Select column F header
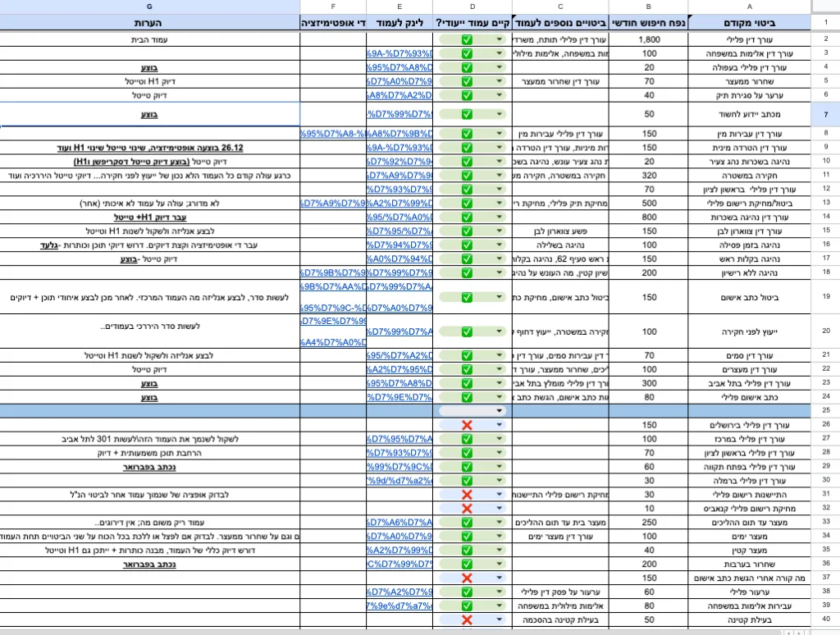Image resolution: width=840 pixels, height=635 pixels. click(333, 7)
